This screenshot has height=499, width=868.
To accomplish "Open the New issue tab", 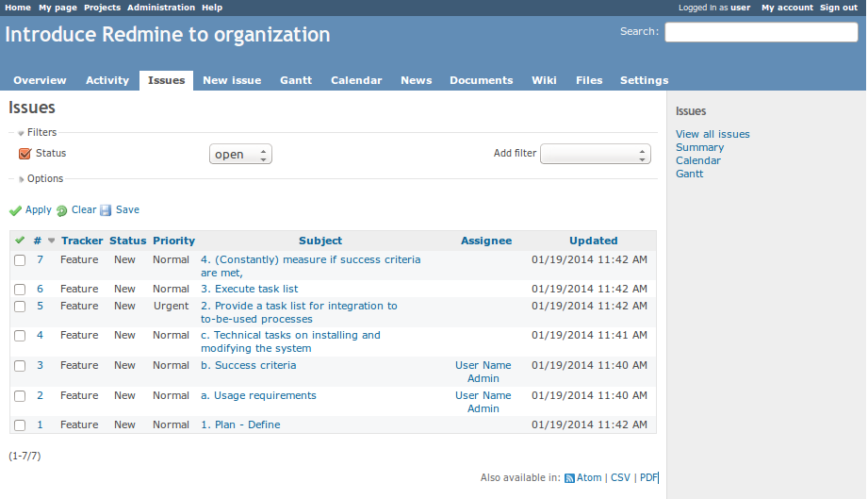I will tap(232, 80).
